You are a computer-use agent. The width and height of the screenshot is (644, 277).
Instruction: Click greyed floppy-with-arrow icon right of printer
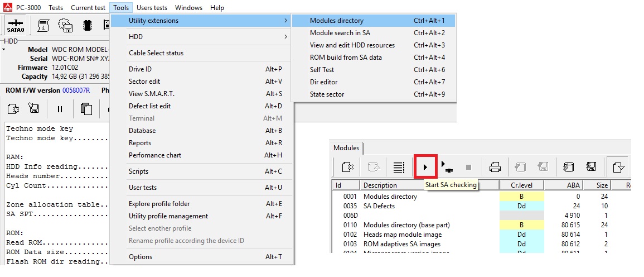(x=542, y=167)
